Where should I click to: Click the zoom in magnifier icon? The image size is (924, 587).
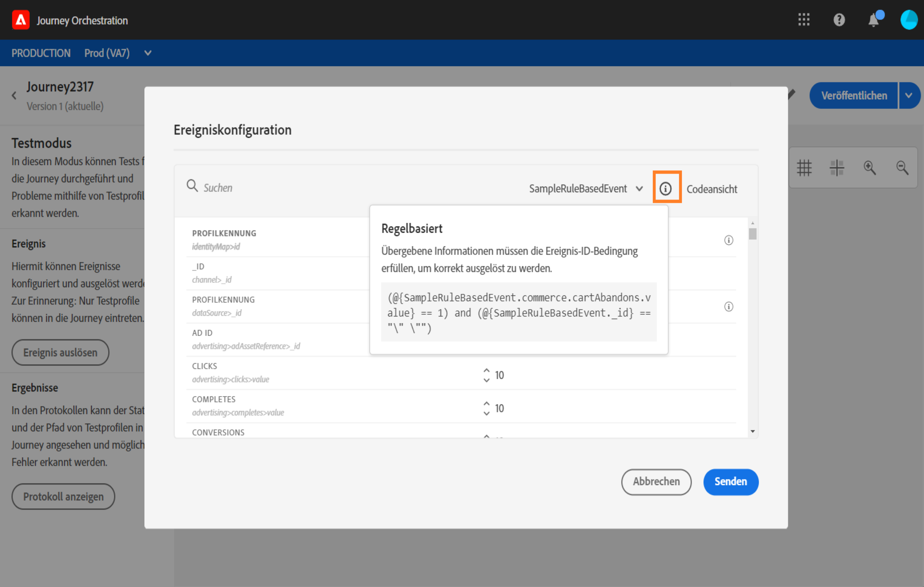870,168
